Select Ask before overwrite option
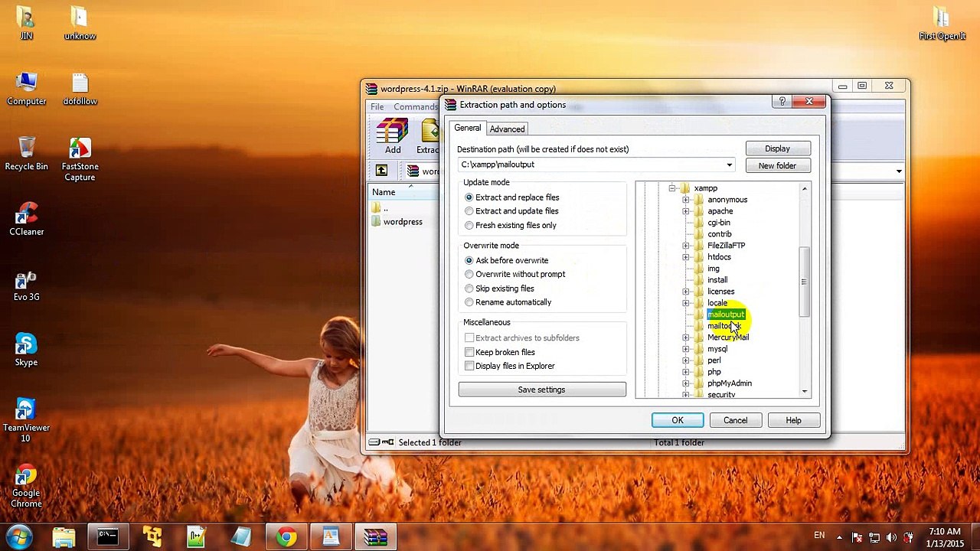The image size is (980, 551). [x=506, y=261]
